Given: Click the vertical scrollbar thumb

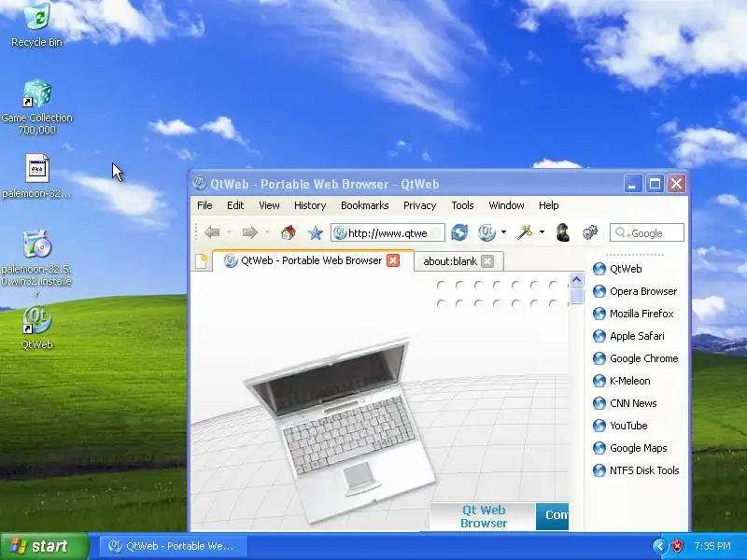Looking at the screenshot, I should 576,296.
